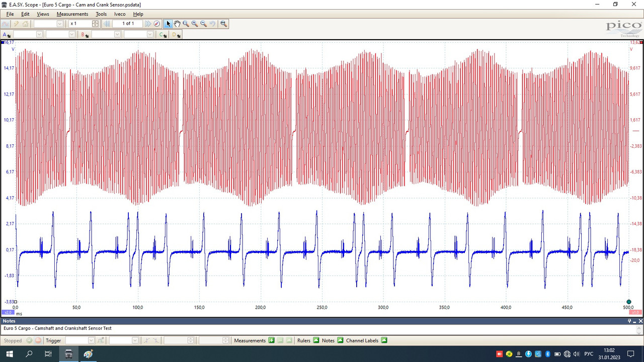Start capturing with the green Go button
This screenshot has height=362, width=644.
(x=29, y=340)
